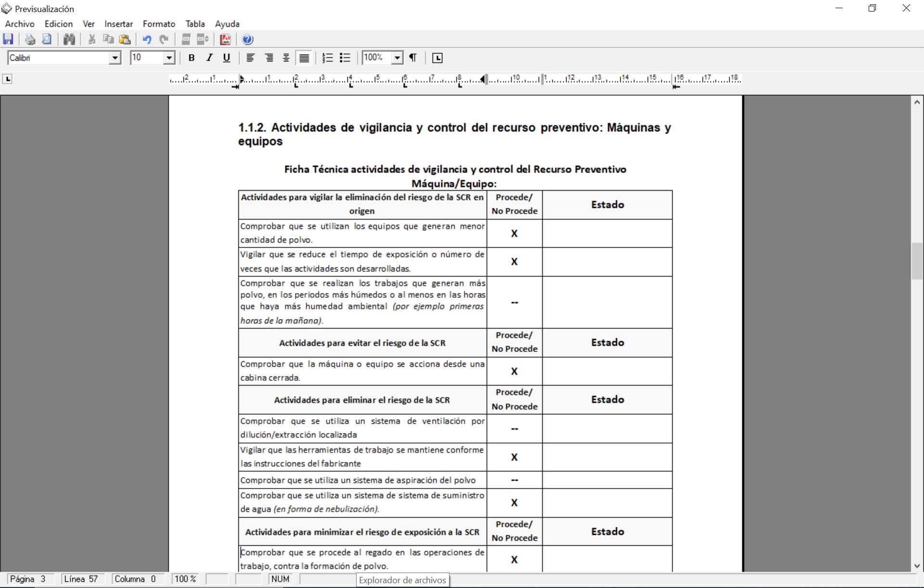924x588 pixels.
Task: Apply numbered list formatting
Action: (327, 58)
